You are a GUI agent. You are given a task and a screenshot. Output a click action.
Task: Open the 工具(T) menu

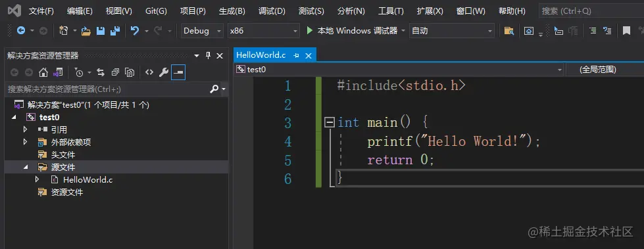pos(391,11)
